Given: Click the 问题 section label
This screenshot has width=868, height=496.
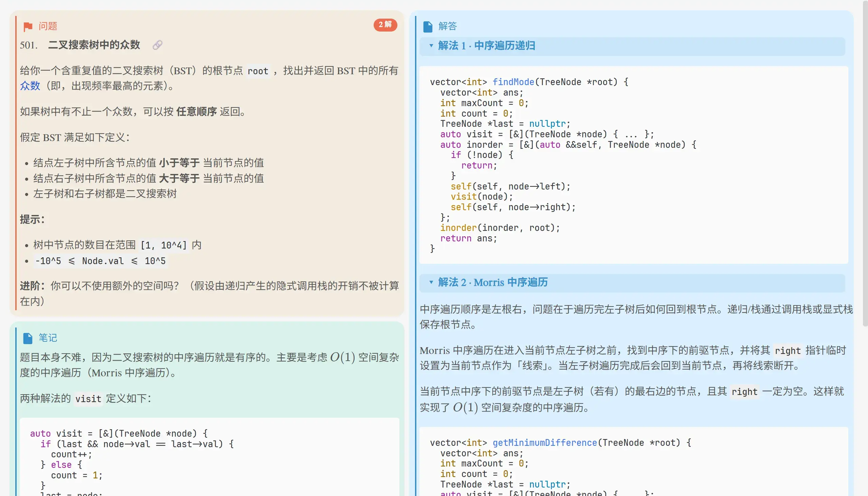Looking at the screenshot, I should click(x=48, y=26).
